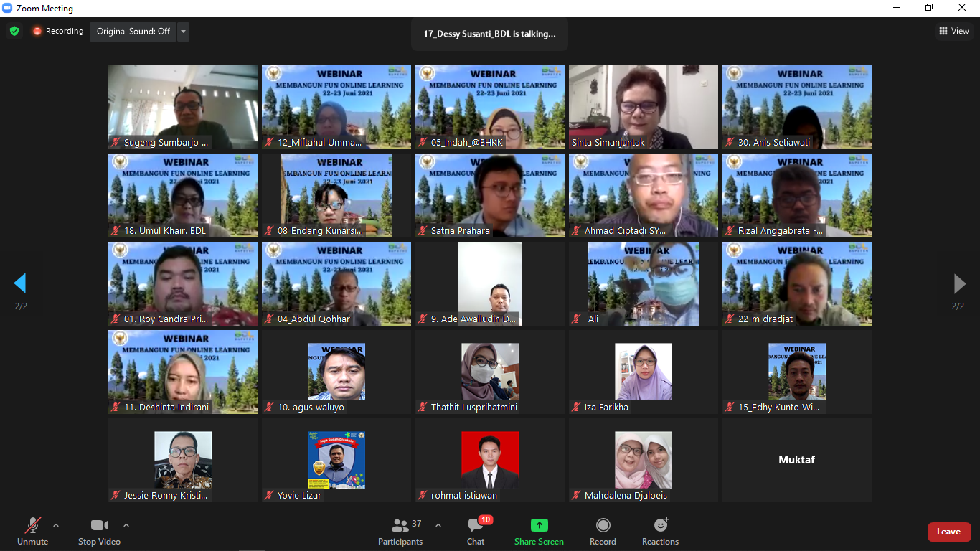Viewport: 980px width, 551px height.
Task: Click the Dessy Susanti is talking banner
Action: coord(489,34)
